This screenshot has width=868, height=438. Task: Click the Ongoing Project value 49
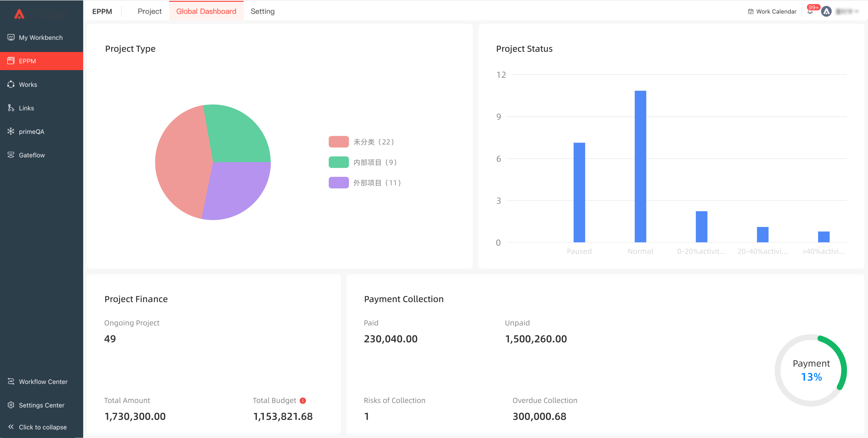(110, 339)
